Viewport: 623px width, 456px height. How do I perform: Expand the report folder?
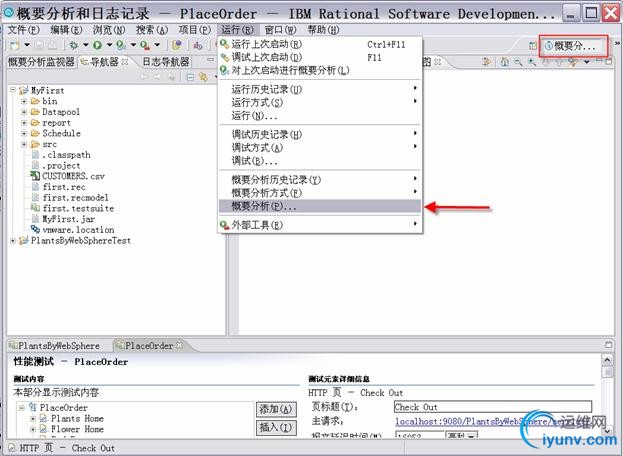coord(24,123)
